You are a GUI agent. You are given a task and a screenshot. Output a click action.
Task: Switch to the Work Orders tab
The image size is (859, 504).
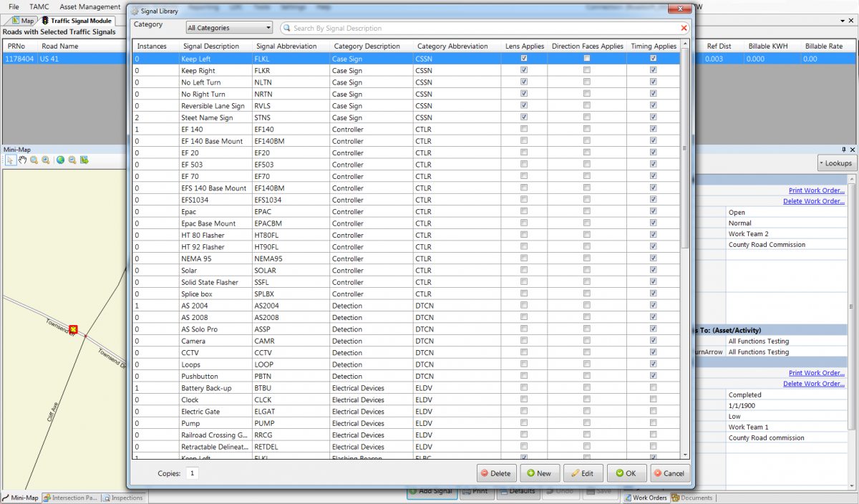pos(646,498)
